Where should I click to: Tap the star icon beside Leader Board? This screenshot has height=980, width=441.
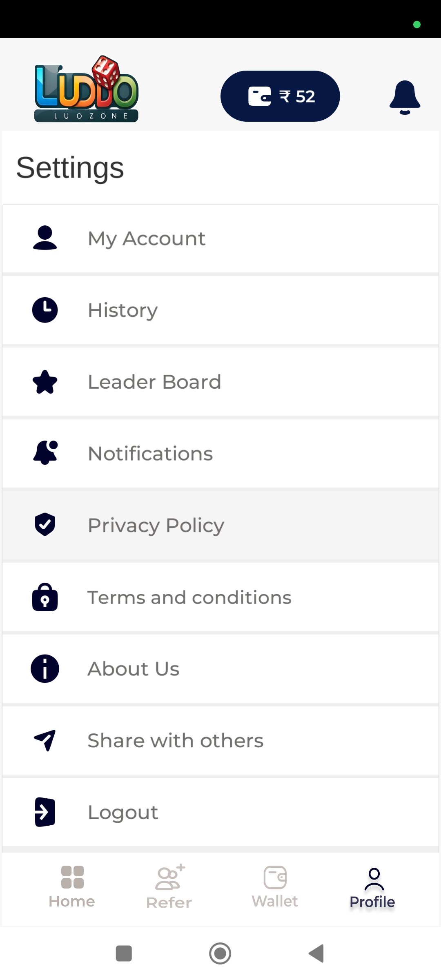click(x=45, y=382)
